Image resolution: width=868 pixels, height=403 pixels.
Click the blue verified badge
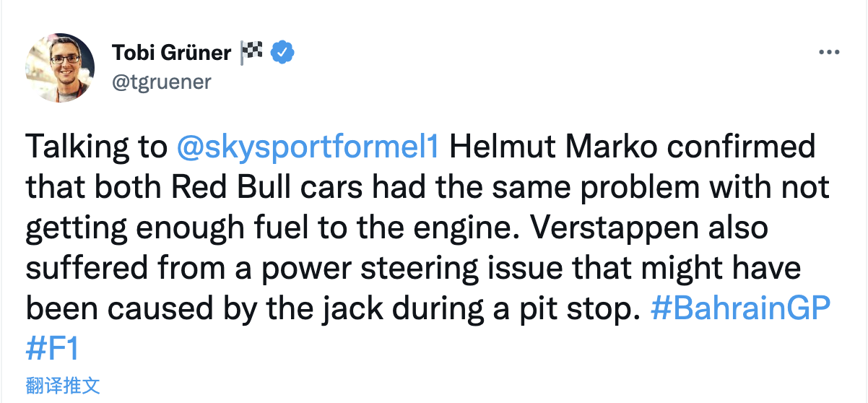pos(281,53)
